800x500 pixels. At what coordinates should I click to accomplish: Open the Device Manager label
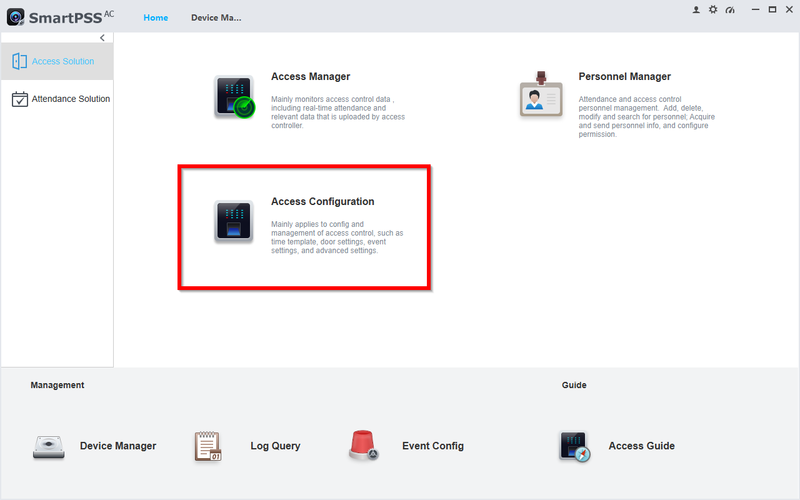pos(118,446)
